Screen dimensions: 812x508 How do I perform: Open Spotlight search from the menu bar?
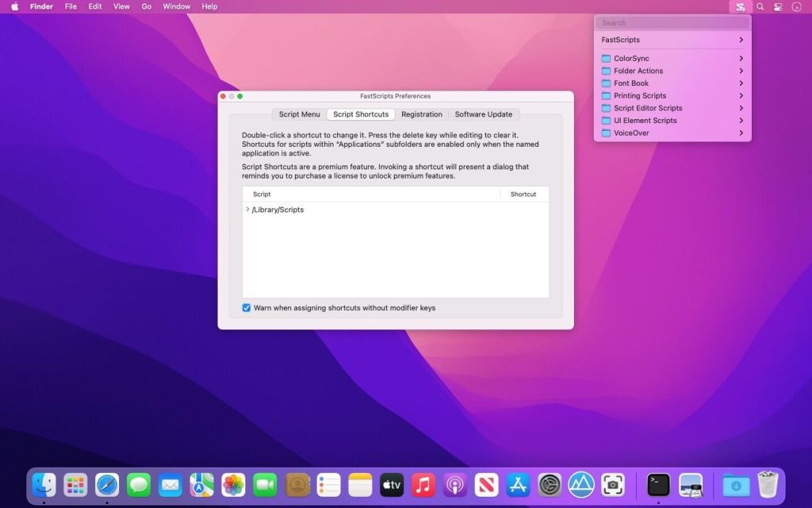coord(759,6)
